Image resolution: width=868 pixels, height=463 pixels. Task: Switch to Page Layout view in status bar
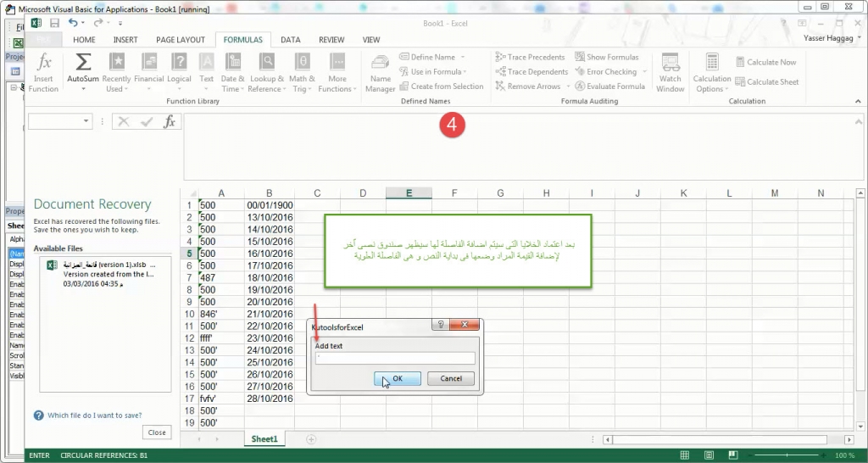tap(709, 455)
